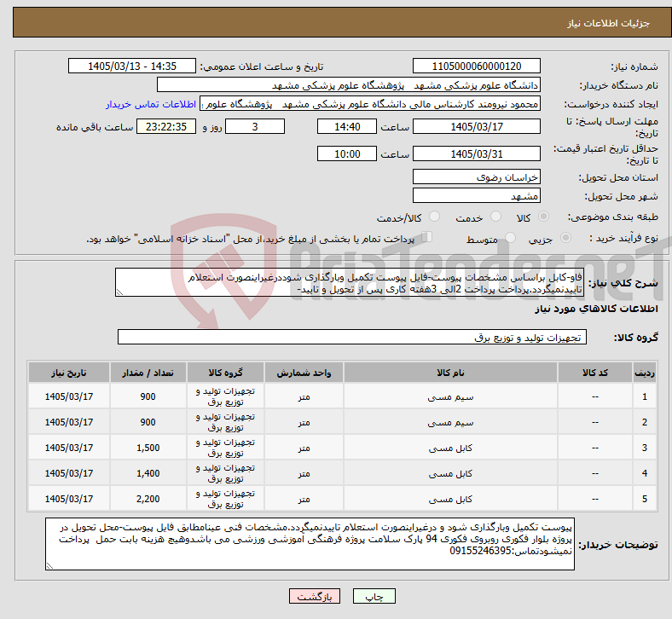Viewport: 672px width, 619px height.
Task: Click quantity 1,500 in row 3
Action: pyautogui.click(x=148, y=448)
